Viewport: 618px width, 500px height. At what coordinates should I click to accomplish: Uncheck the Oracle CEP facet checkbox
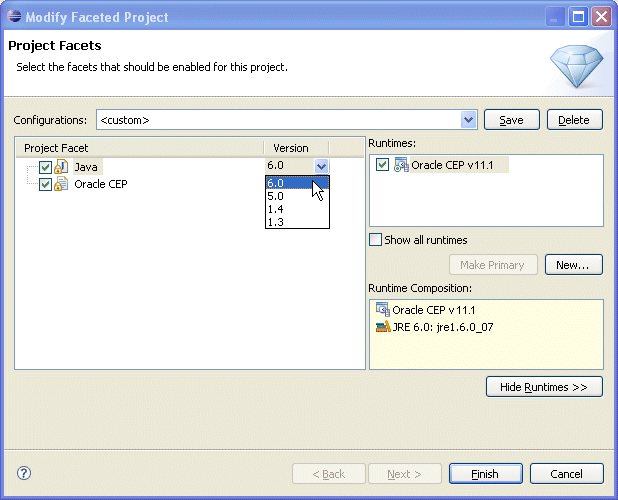point(45,184)
